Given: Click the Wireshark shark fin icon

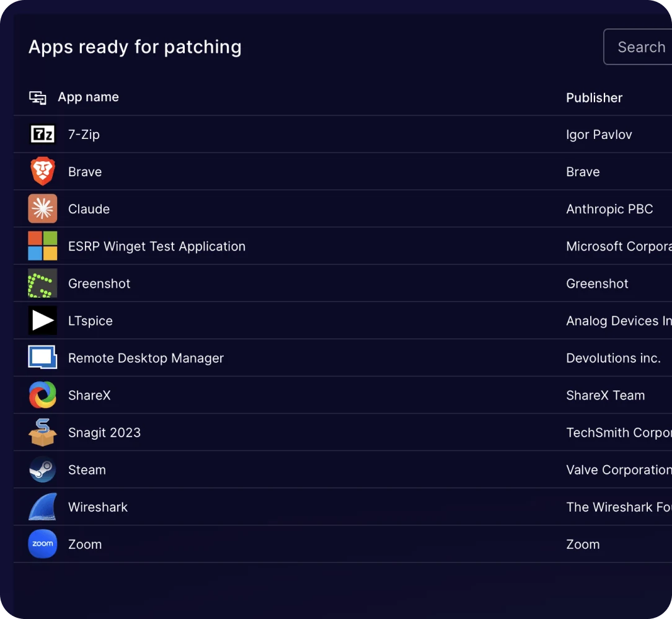Looking at the screenshot, I should point(42,507).
